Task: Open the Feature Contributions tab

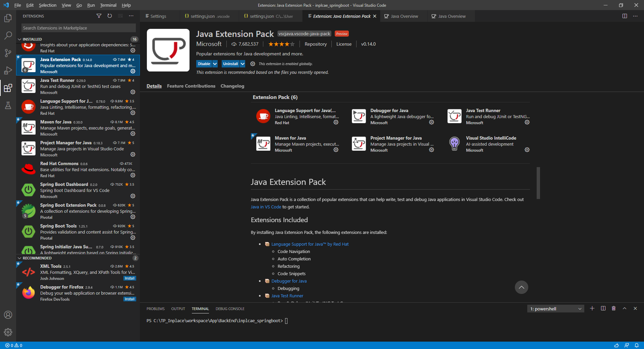Action: [x=191, y=86]
